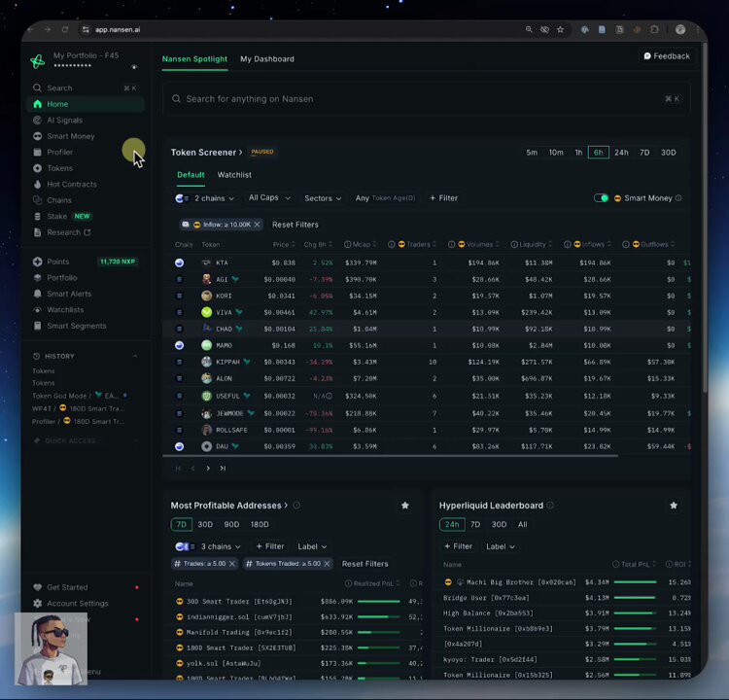
Task: Open Points in the sidebar
Action: pyautogui.click(x=84, y=262)
